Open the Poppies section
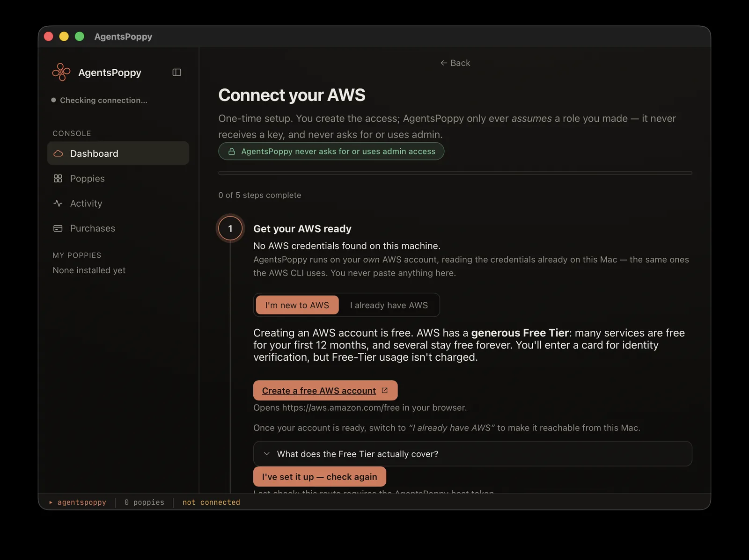The image size is (749, 560). coord(118,178)
